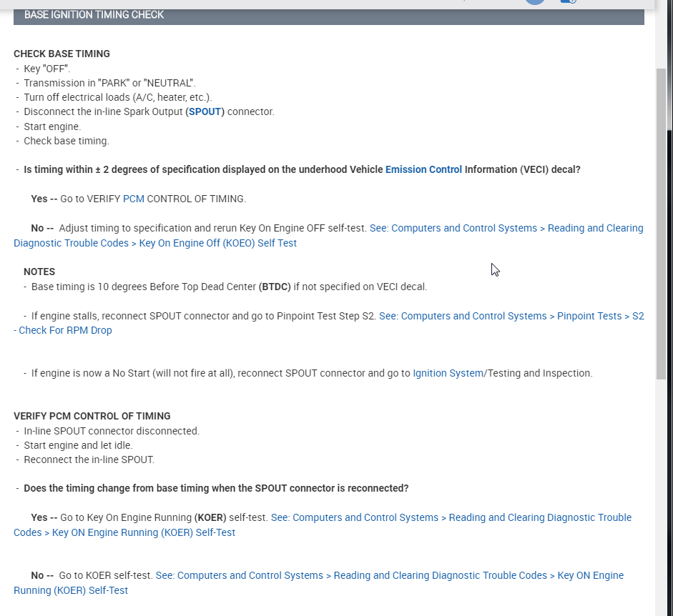
Task: Click the scrollbar track below the thumb
Action: [661, 500]
